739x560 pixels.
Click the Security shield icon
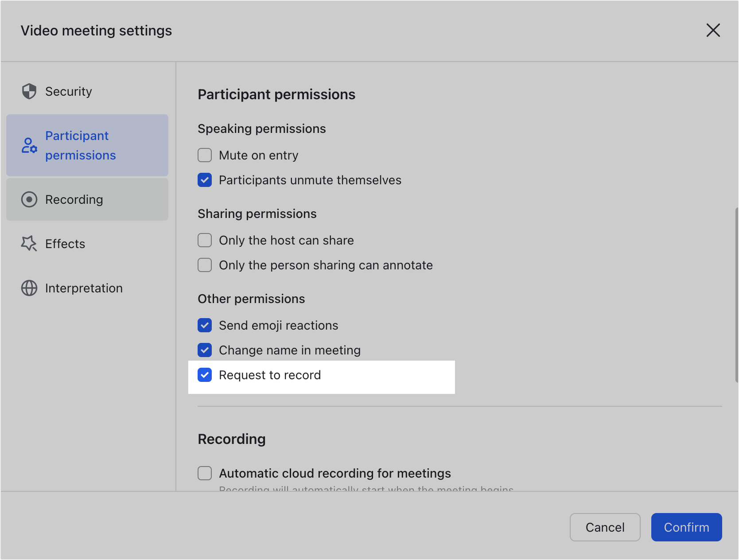coord(29,92)
